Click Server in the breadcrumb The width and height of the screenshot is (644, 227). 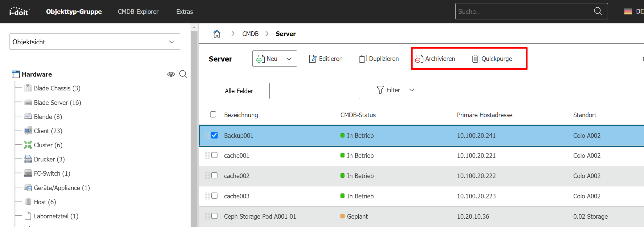point(286,34)
